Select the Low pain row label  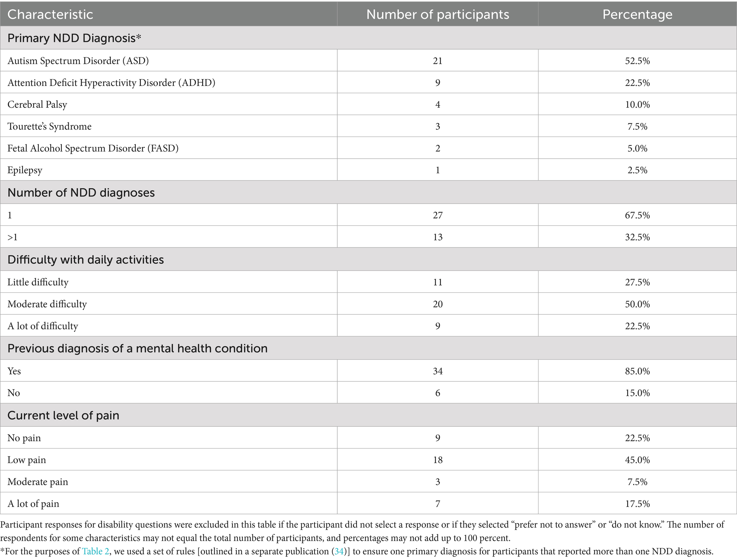pos(27,460)
